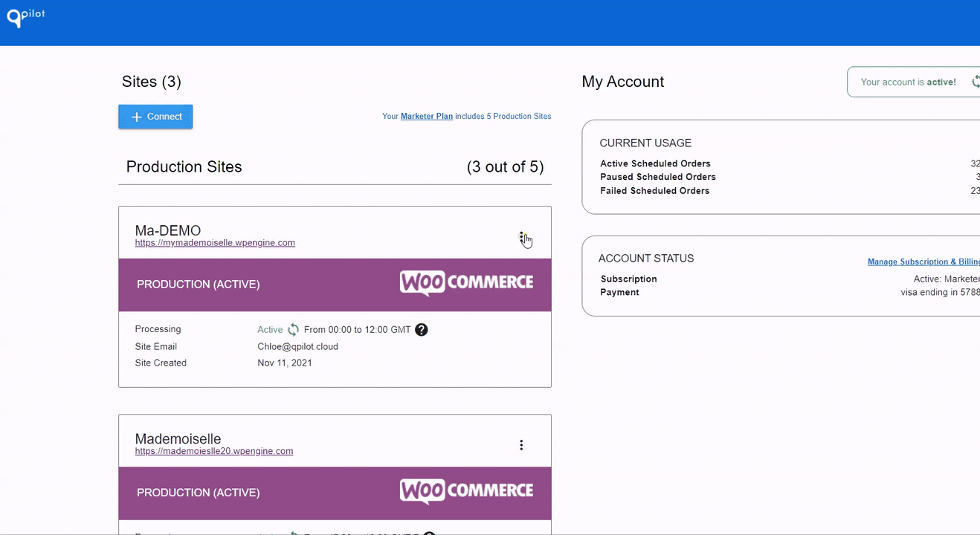The width and height of the screenshot is (980, 535).
Task: Open the Mademoiselle three-dot options menu
Action: tap(521, 445)
